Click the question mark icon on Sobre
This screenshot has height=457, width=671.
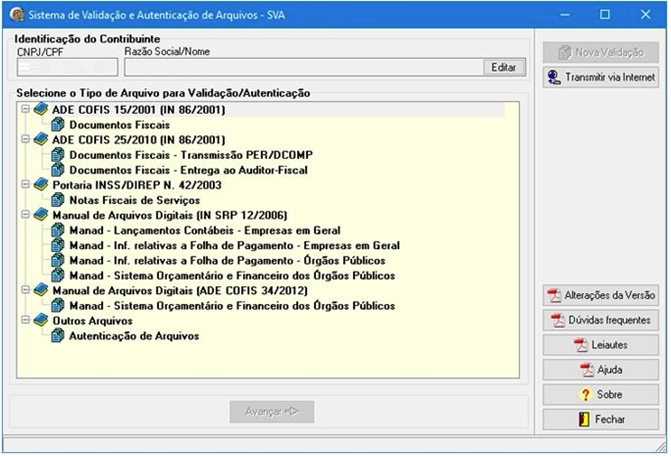point(585,395)
